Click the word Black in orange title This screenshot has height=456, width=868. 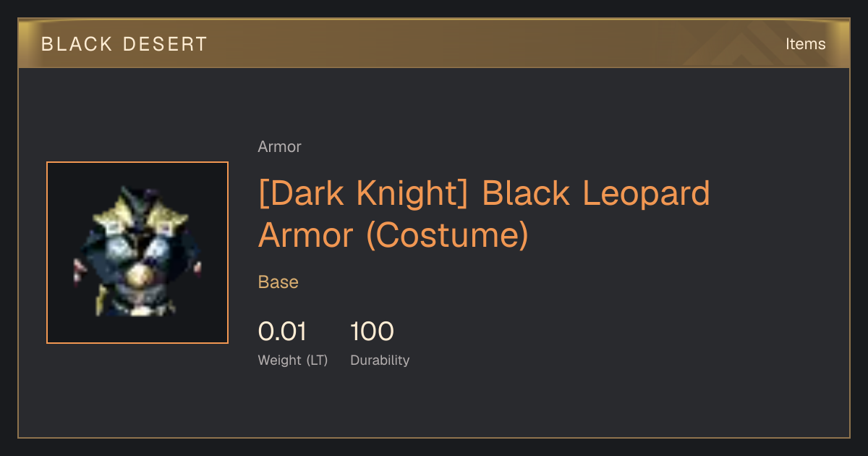525,194
